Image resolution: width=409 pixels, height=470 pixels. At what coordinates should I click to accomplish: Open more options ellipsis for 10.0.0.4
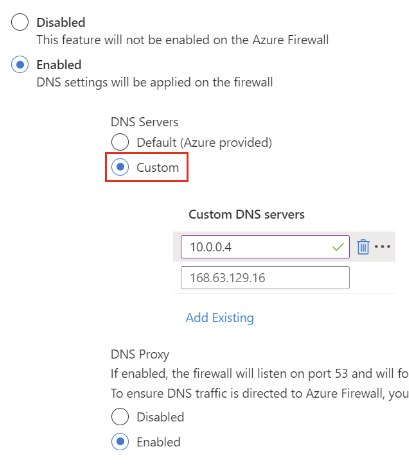382,247
